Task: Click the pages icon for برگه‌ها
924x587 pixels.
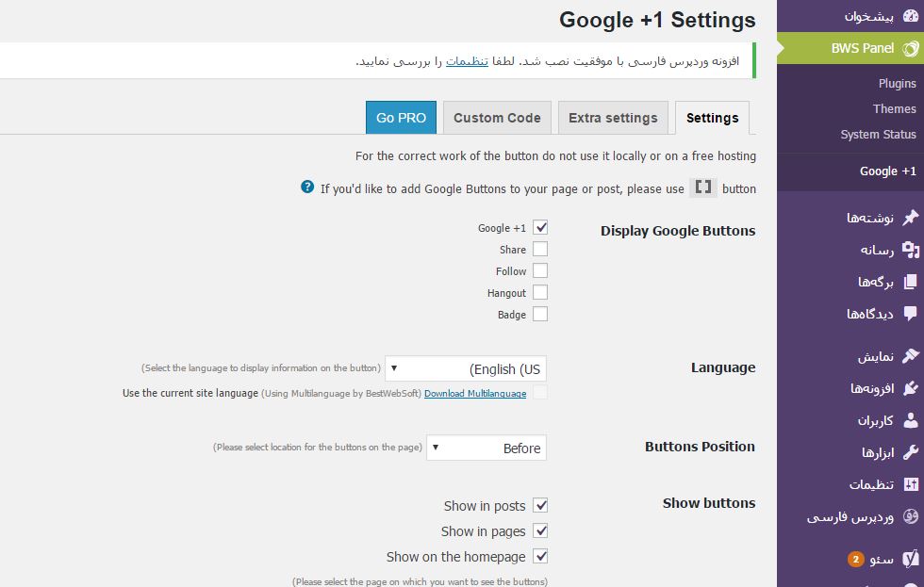Action: click(911, 282)
